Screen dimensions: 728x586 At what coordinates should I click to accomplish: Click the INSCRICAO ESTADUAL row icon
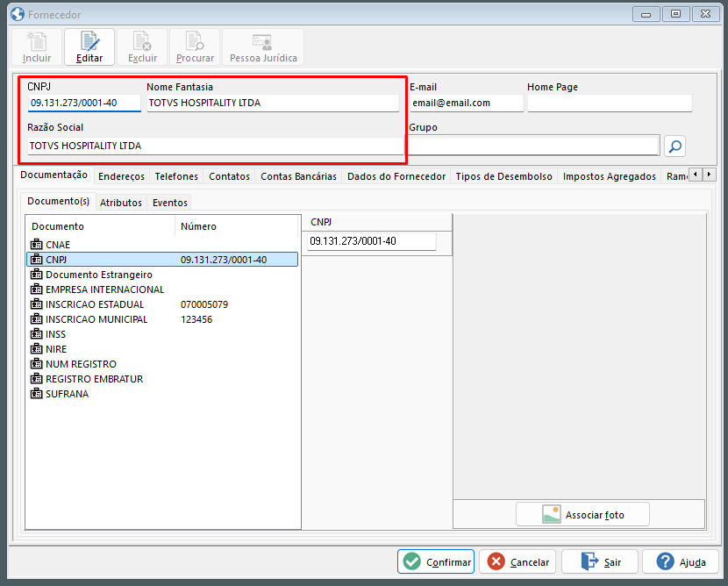click(x=36, y=304)
